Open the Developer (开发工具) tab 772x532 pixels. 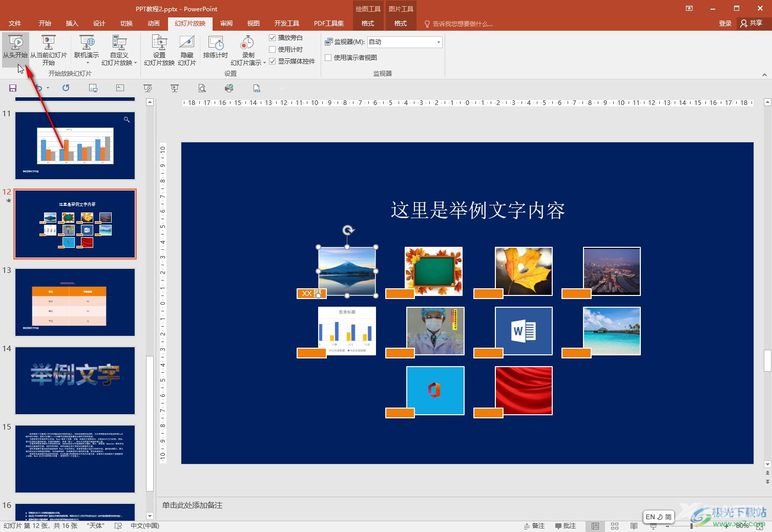(286, 24)
